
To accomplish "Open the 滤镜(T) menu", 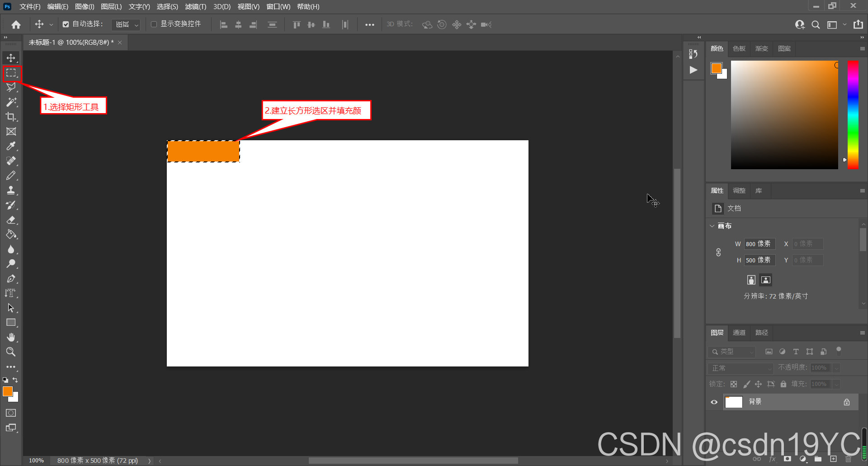I will pos(196,7).
